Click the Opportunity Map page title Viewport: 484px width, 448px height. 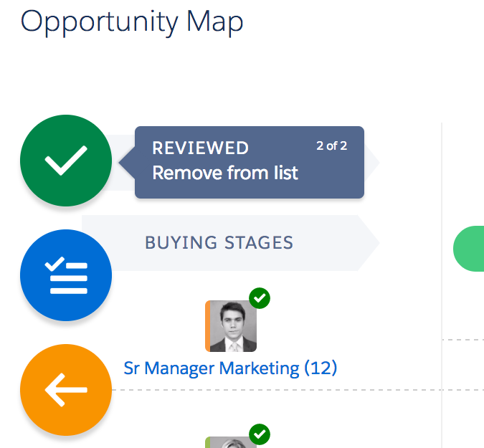[x=132, y=22]
